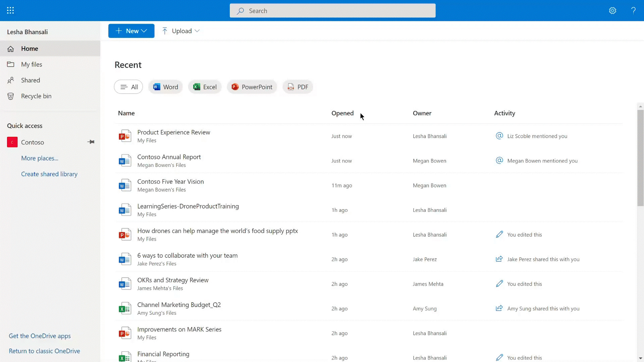Screen dimensions: 644x362
Task: Click Return to classic OneDrive link
Action: 44,351
